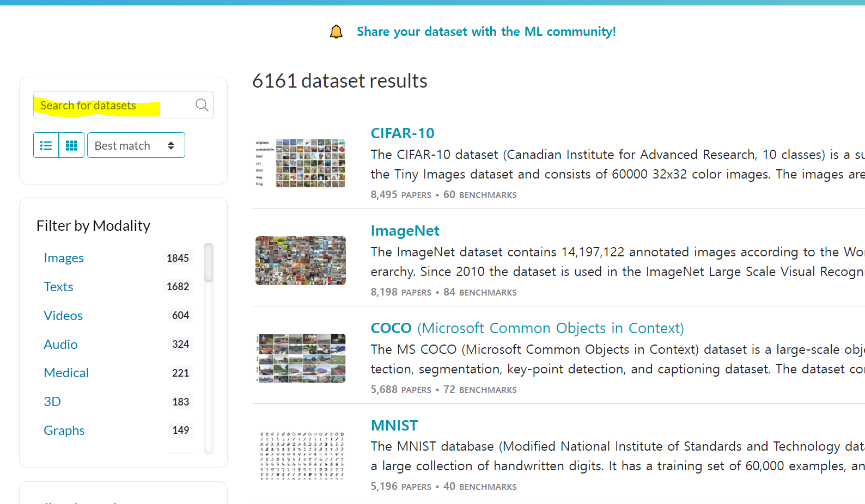This screenshot has height=504, width=865.
Task: Open the CIFAR-10 dataset title
Action: [x=403, y=133]
